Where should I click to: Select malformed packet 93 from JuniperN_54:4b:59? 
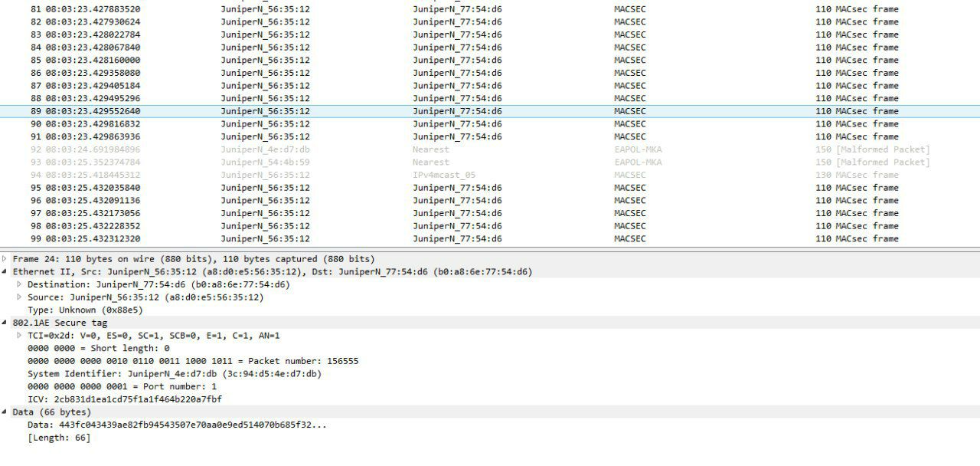pos(490,162)
